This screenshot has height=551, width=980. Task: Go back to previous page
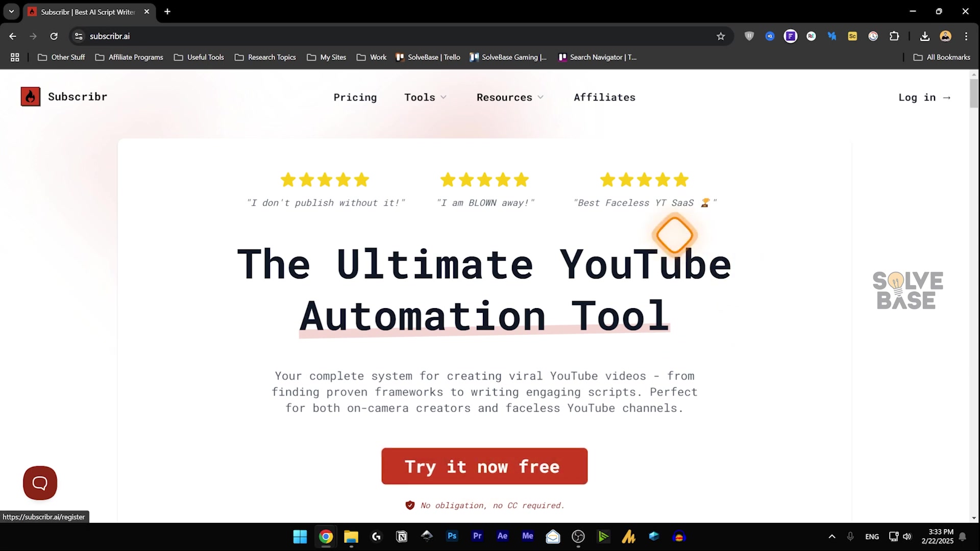(13, 36)
